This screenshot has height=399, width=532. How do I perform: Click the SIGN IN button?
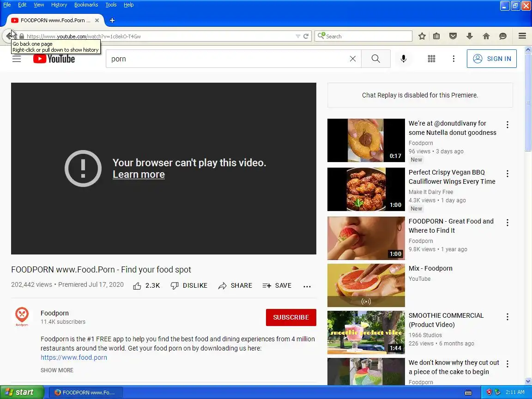(492, 59)
